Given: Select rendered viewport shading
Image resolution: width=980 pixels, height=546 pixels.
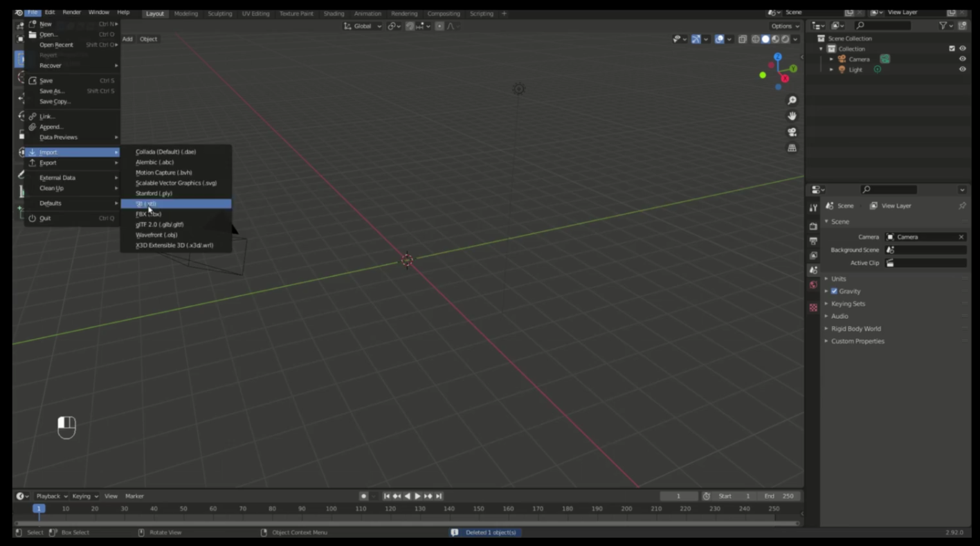Looking at the screenshot, I should (x=785, y=39).
